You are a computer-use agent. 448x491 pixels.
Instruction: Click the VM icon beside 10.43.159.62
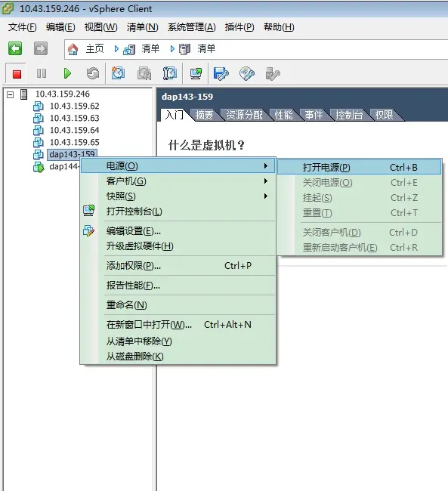click(39, 107)
